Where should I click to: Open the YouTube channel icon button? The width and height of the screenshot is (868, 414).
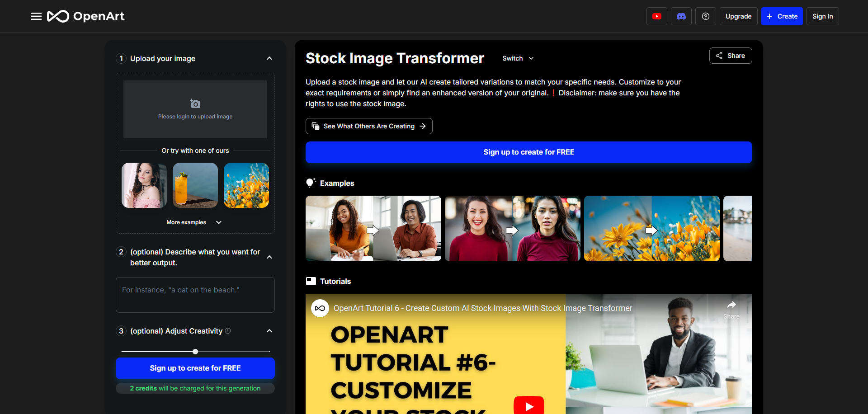coord(657,16)
